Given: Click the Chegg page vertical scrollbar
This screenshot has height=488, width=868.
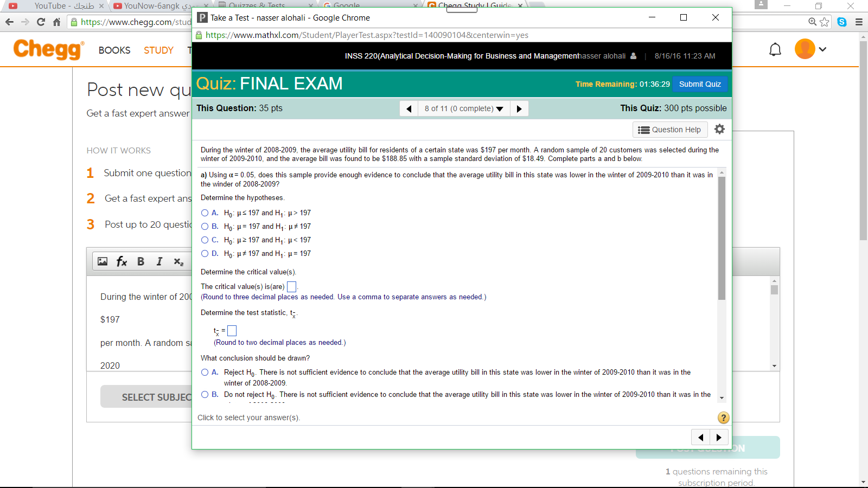Looking at the screenshot, I should point(863,141).
